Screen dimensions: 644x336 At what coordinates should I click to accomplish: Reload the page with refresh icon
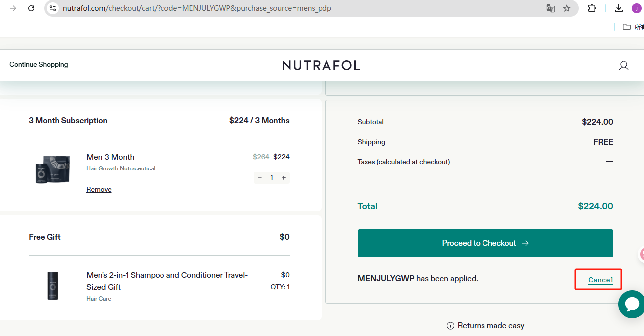point(31,8)
